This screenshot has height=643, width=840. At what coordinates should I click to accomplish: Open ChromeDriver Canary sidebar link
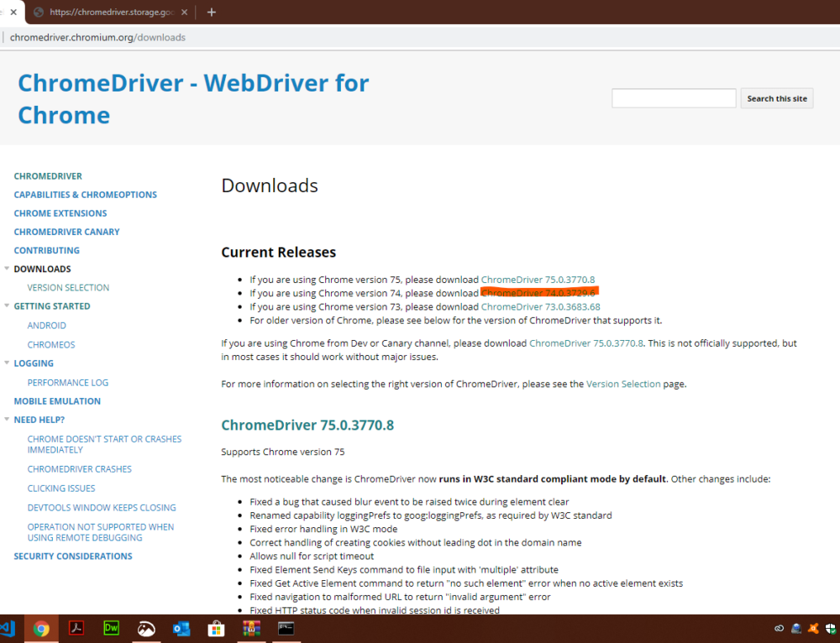(66, 232)
